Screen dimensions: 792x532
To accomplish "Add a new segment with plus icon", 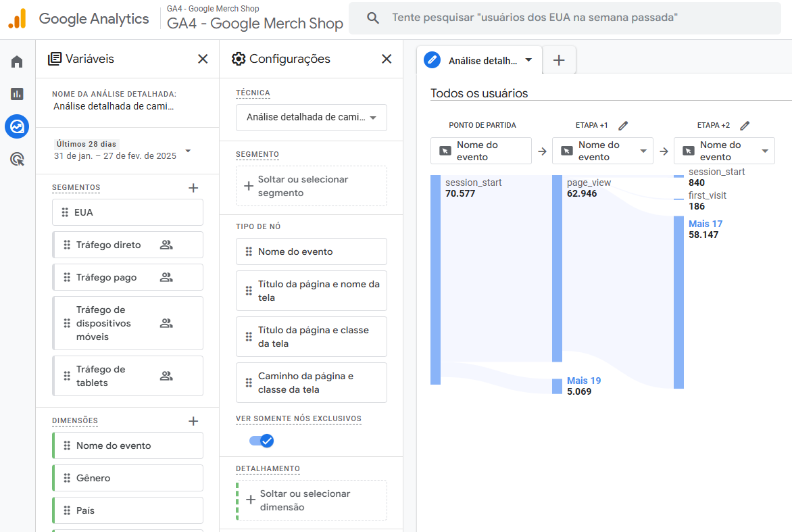I will point(193,188).
